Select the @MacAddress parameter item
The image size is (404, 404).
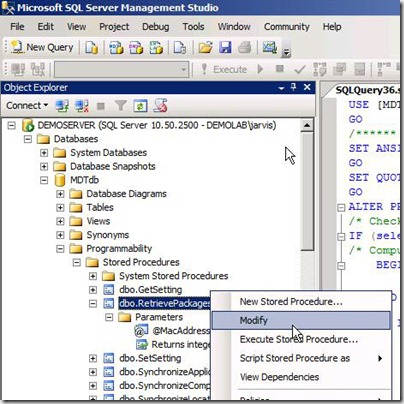click(x=181, y=331)
